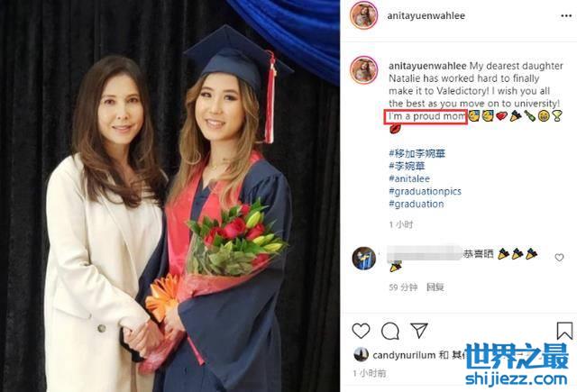This screenshot has height=392, width=577.
Task: Open header anitayuenwahlee profile picture
Action: pos(364,15)
